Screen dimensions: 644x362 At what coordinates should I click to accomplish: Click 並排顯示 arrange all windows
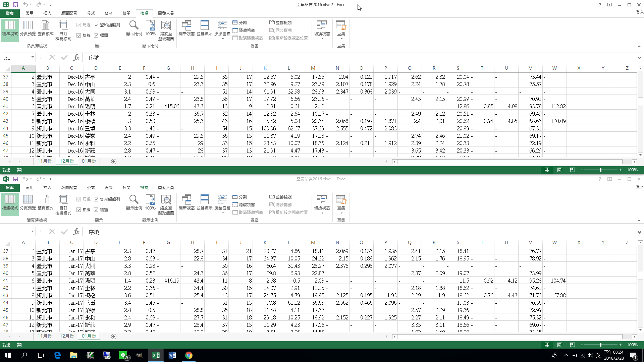coord(204,28)
